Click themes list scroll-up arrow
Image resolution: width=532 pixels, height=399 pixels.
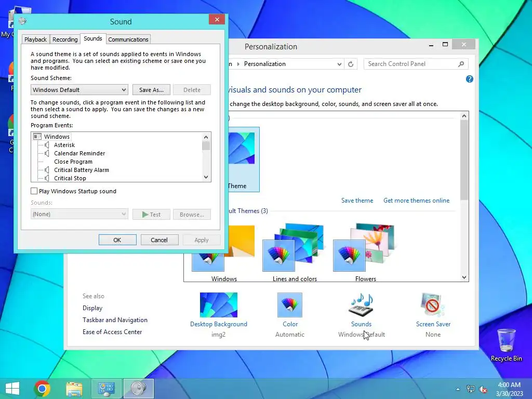(464, 116)
